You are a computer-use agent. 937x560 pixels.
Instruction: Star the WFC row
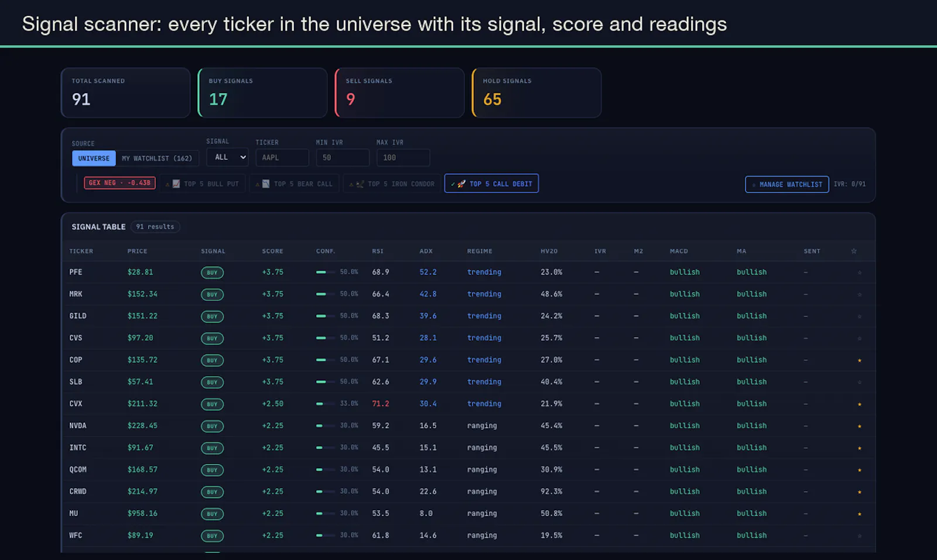(859, 536)
